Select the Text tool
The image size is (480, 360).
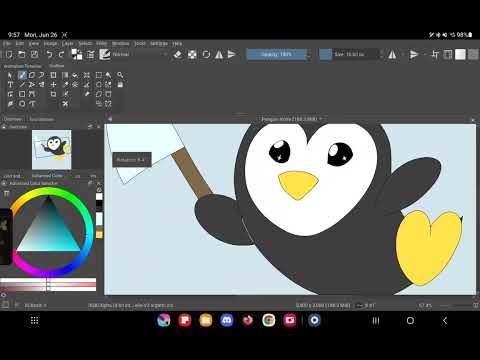click(10, 85)
